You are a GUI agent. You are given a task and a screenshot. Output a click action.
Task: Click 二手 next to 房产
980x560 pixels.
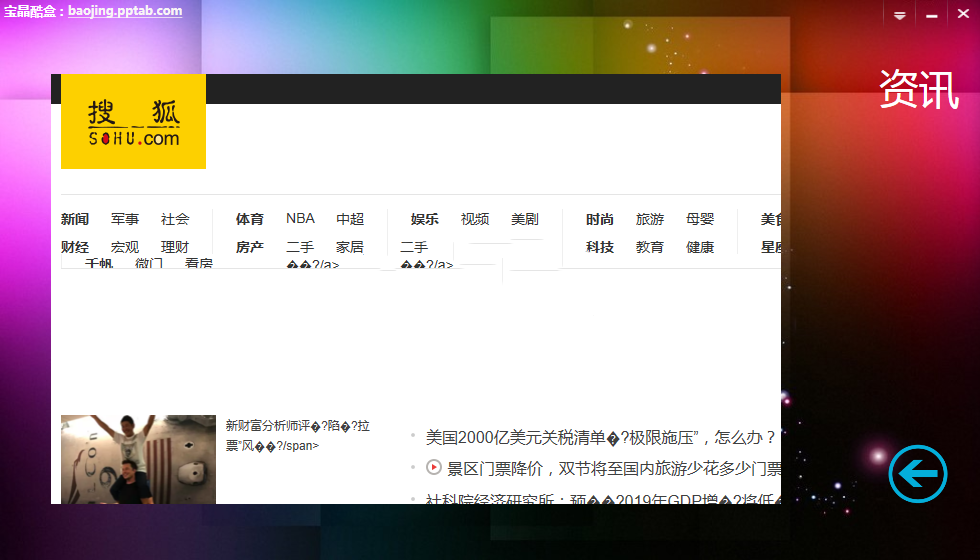click(x=300, y=248)
